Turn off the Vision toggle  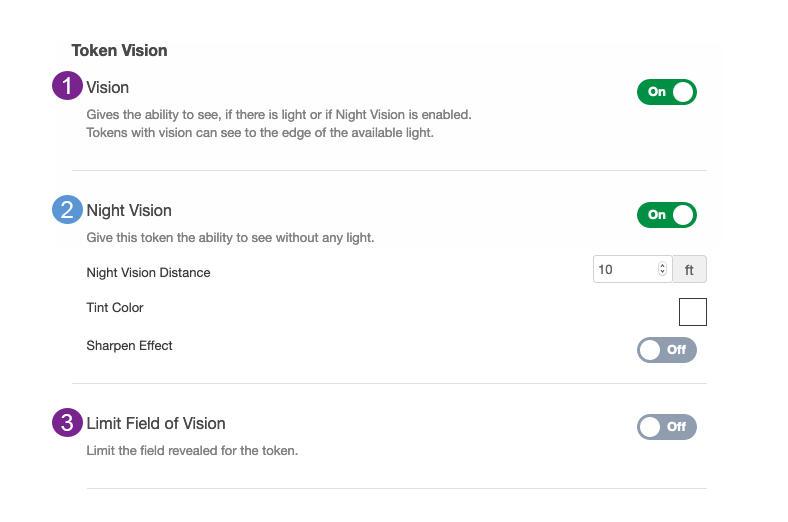tap(666, 92)
